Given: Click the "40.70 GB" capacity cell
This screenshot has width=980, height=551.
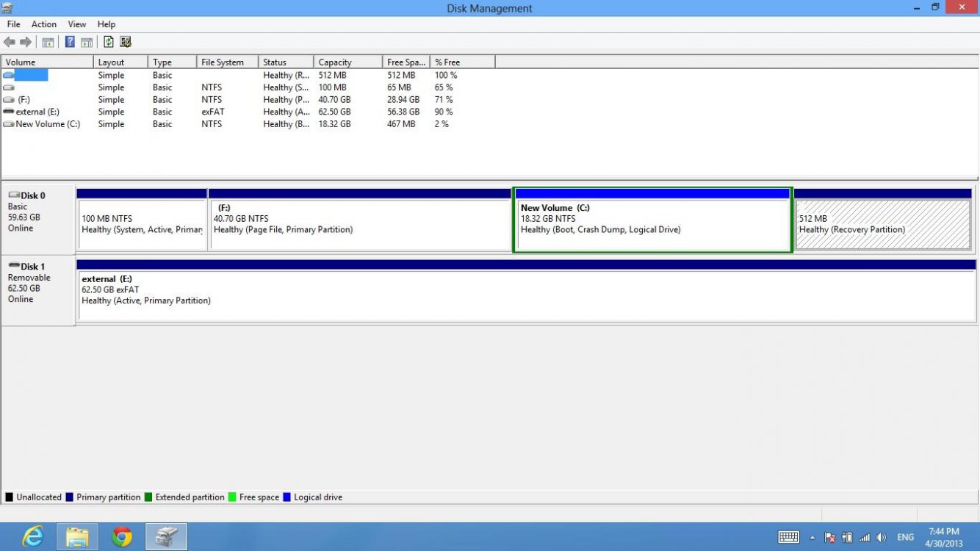Looking at the screenshot, I should (x=335, y=99).
